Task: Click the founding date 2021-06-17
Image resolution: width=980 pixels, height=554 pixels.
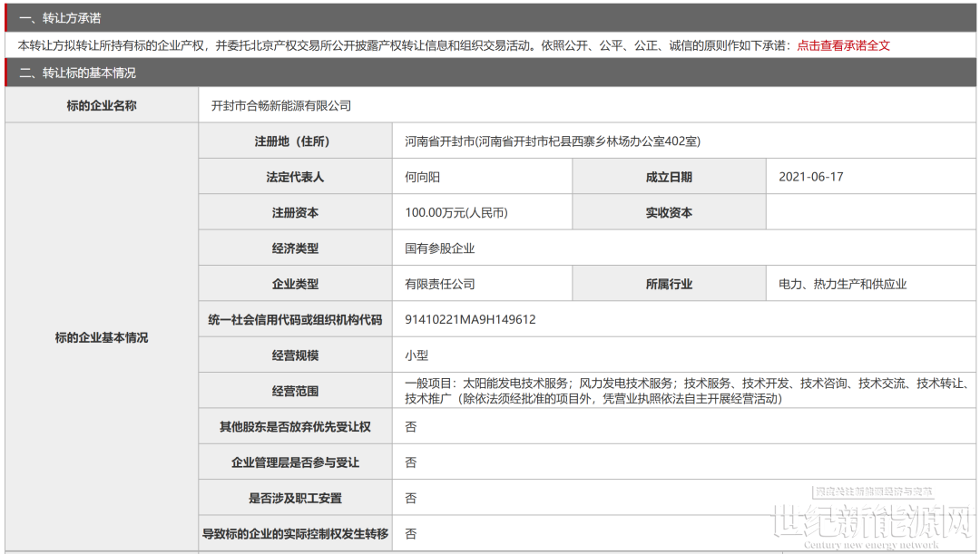Action: coord(810,177)
